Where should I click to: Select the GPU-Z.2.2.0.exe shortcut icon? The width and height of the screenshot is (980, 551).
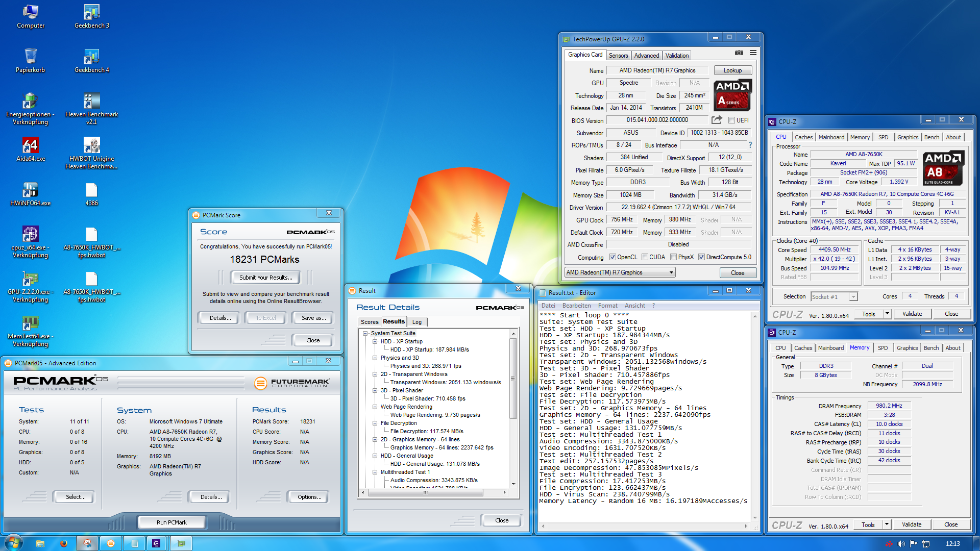(31, 286)
